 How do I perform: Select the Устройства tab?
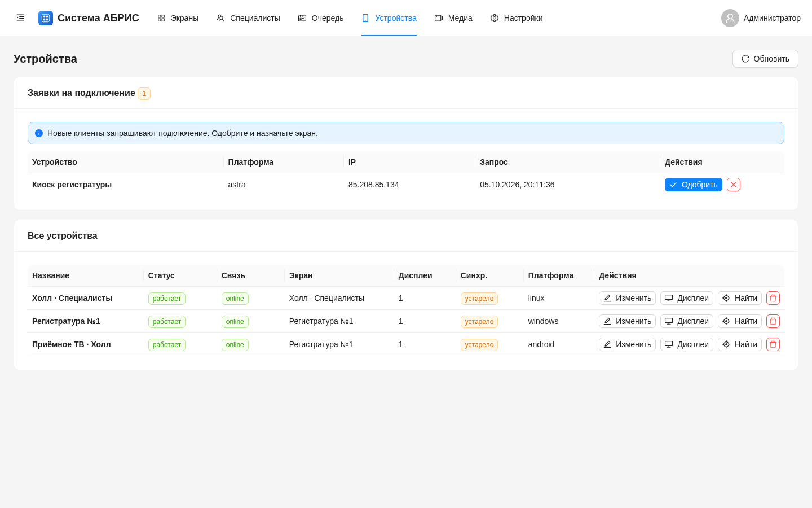click(389, 18)
